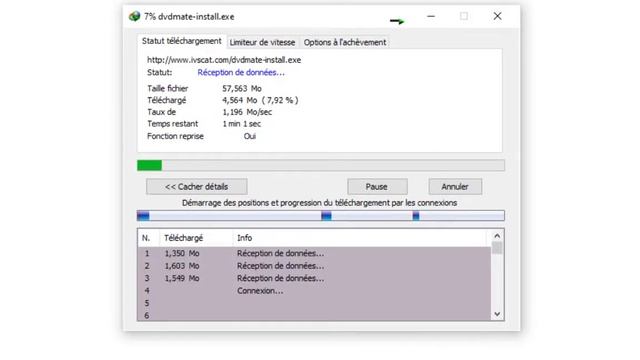
Task: Click the transfer rate 1,196 Mo/sec
Action: pyautogui.click(x=247, y=112)
